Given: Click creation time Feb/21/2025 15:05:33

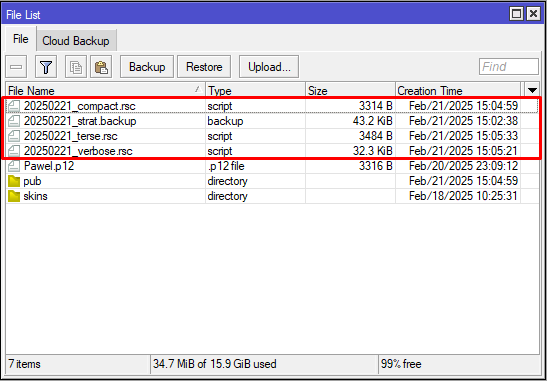Looking at the screenshot, I should 463,136.
